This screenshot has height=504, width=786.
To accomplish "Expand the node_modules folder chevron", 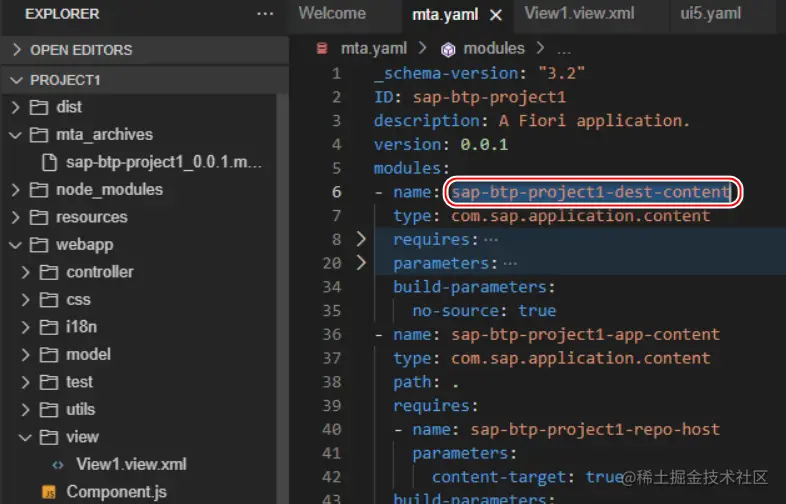I will pos(16,190).
